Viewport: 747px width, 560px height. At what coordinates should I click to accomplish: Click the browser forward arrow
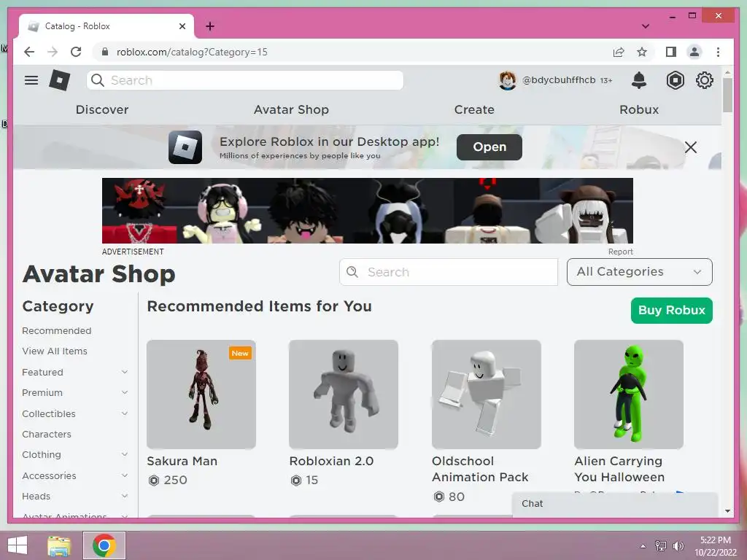coord(53,52)
